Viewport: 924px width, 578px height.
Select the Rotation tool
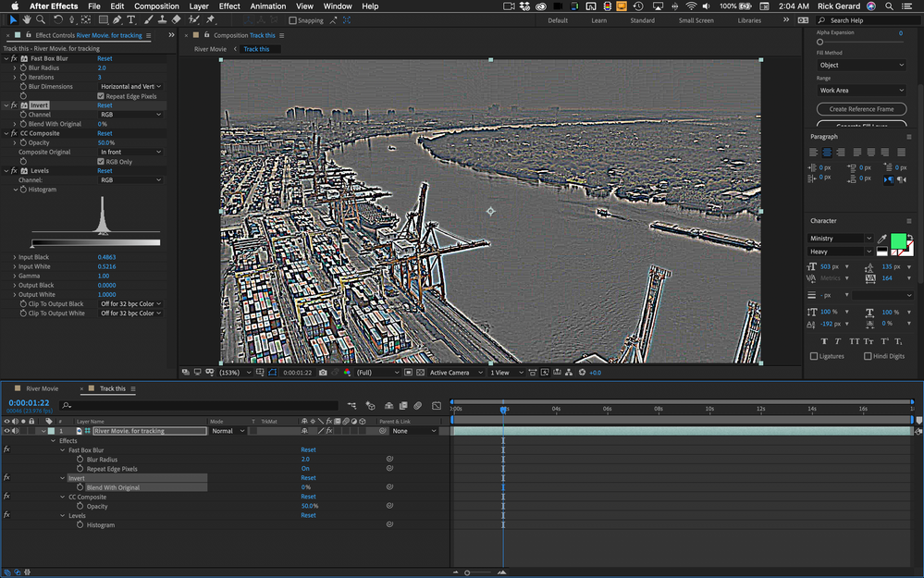pos(58,20)
